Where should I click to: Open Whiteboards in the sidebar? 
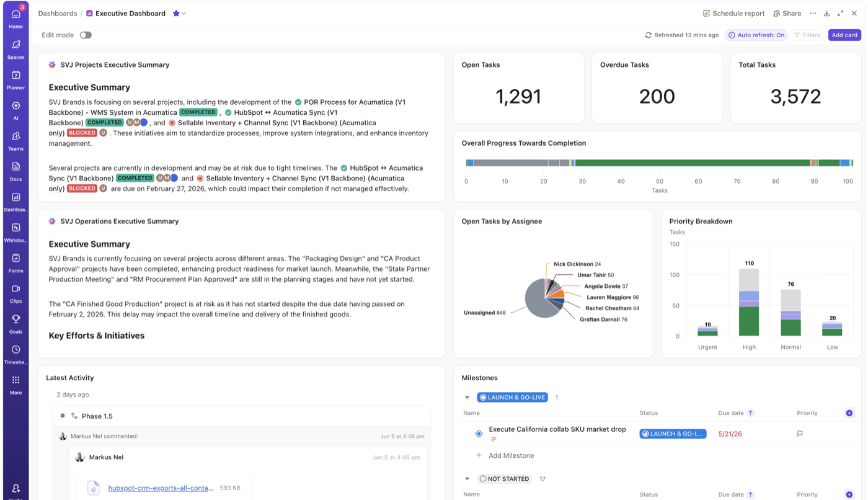coord(15,232)
